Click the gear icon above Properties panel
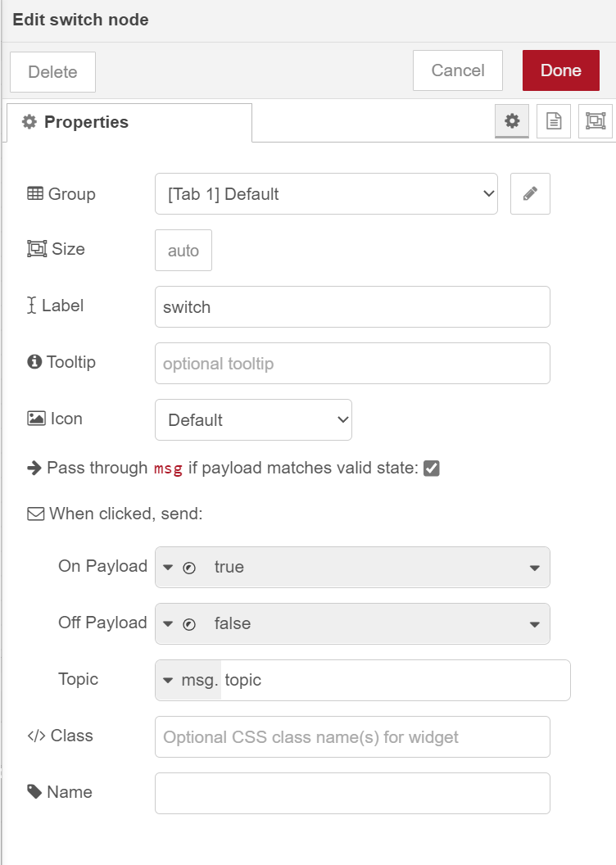Screen dimensions: 616x865 (512, 120)
